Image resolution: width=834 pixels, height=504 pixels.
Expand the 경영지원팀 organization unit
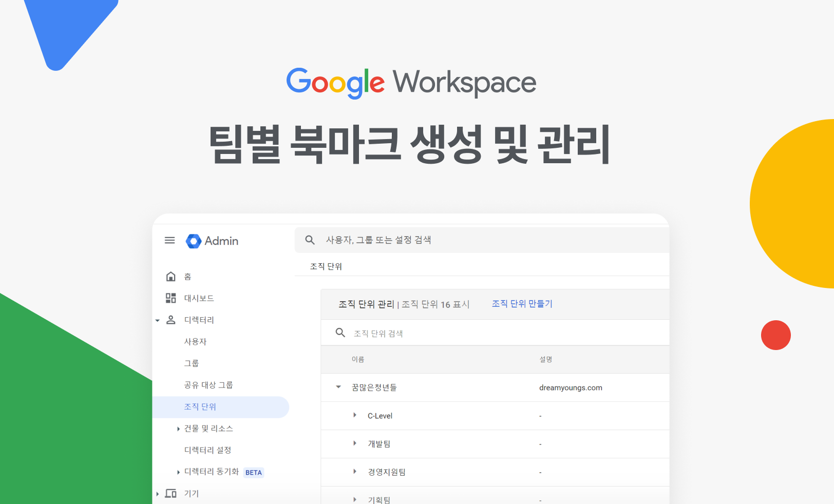pos(354,472)
